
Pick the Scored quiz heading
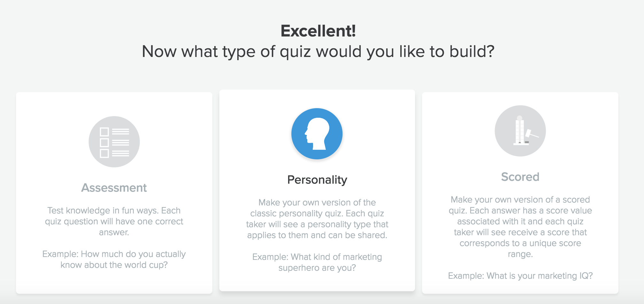[520, 177]
